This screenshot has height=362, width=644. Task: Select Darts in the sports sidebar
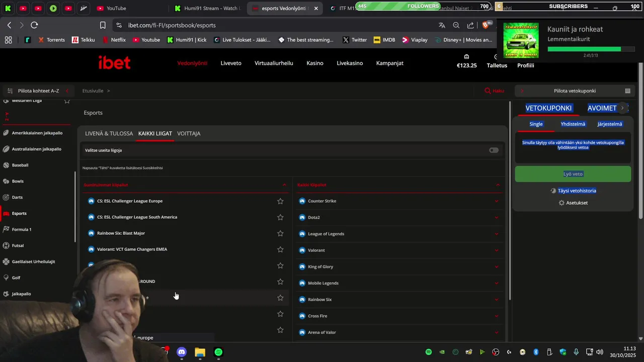click(17, 198)
